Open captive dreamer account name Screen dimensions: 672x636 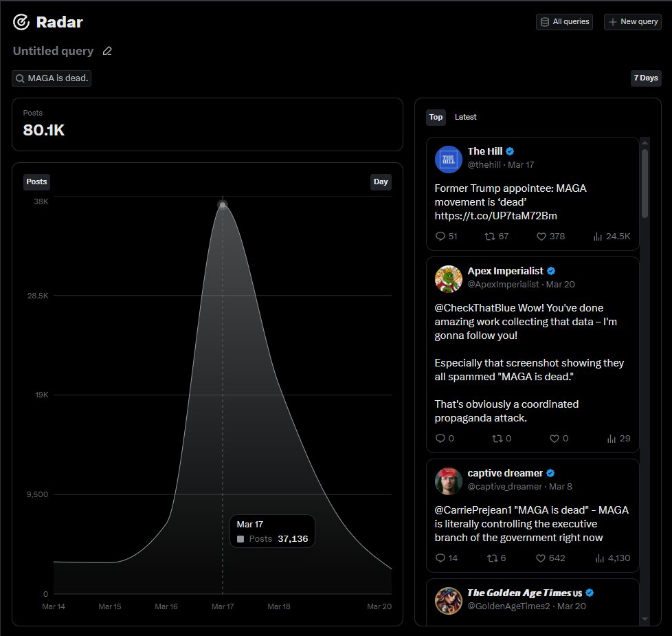pyautogui.click(x=505, y=473)
